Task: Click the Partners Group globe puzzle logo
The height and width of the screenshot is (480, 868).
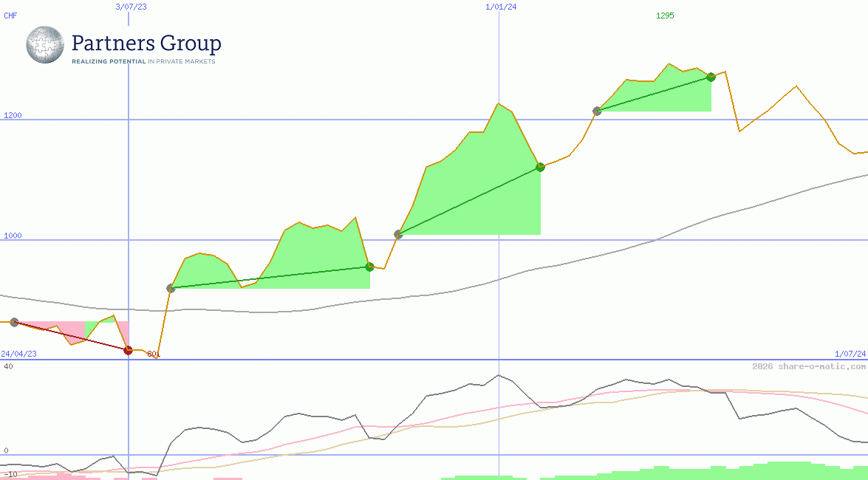Action: [x=44, y=45]
